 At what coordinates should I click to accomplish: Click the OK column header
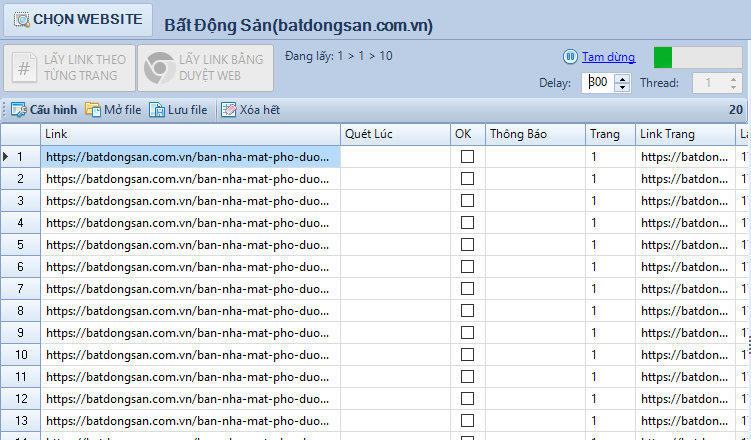[x=468, y=134]
